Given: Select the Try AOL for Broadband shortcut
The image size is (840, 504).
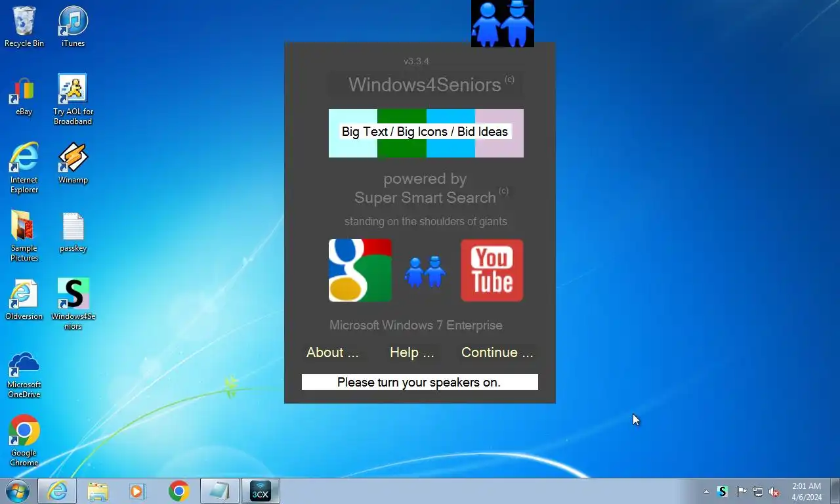Looking at the screenshot, I should pos(73,99).
